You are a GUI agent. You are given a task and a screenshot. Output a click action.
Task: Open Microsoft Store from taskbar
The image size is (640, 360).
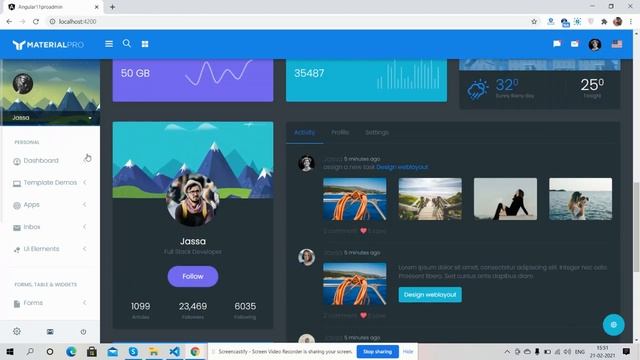coord(92,351)
